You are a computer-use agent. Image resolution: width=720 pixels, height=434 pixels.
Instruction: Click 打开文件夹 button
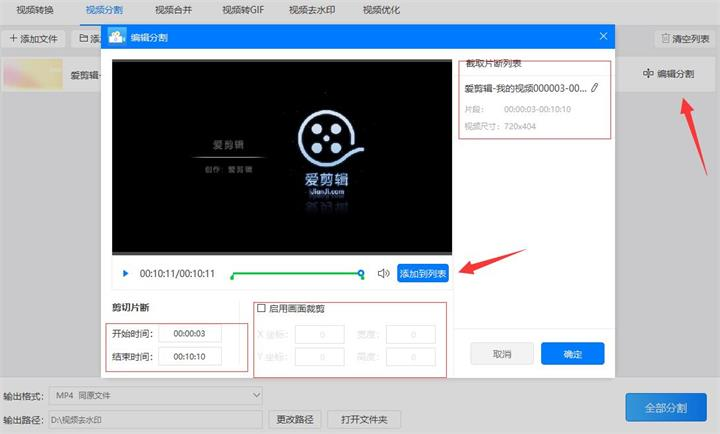coord(364,419)
